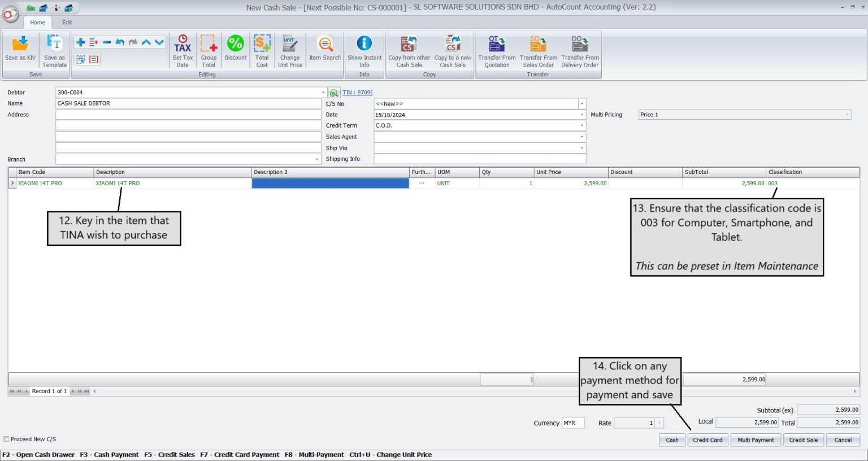The height and width of the screenshot is (461, 868).
Task: Click the Unit Price column header
Action: [x=571, y=172]
